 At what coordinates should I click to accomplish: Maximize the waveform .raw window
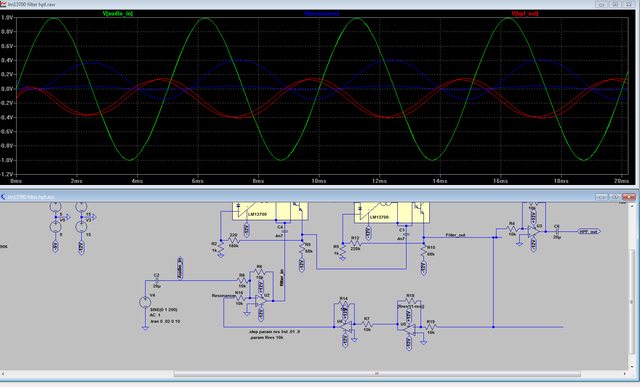(x=615, y=4)
